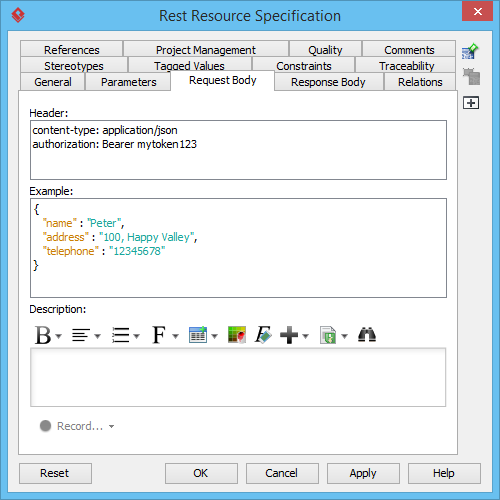Click the grey Record circle icon

[x=45, y=426]
